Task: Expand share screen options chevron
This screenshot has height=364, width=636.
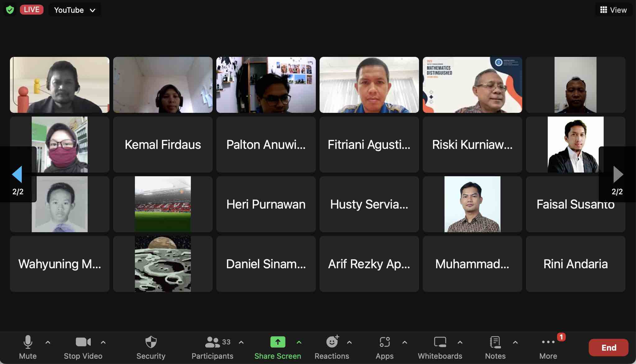Action: point(299,343)
